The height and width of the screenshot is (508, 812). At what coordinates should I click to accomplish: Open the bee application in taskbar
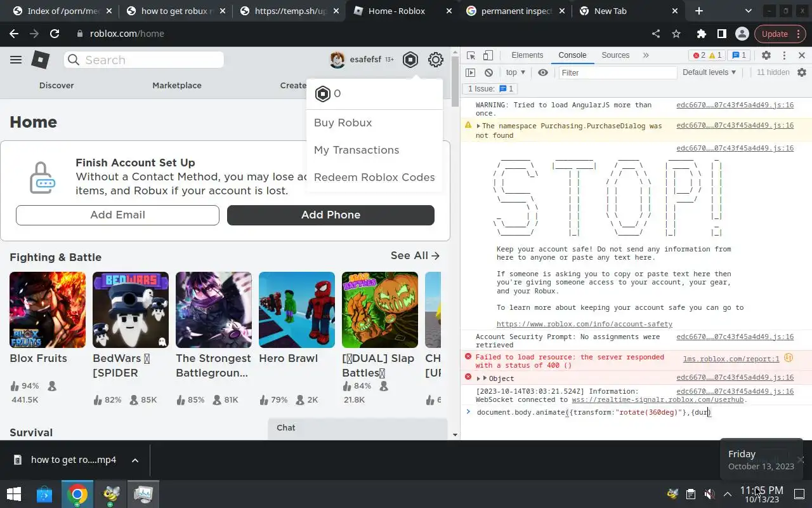pyautogui.click(x=110, y=494)
